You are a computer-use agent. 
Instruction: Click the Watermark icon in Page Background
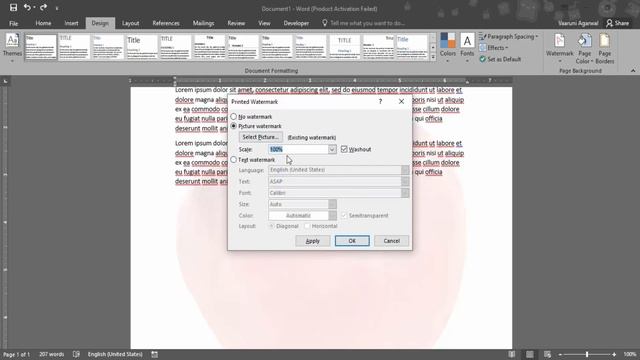pos(560,41)
